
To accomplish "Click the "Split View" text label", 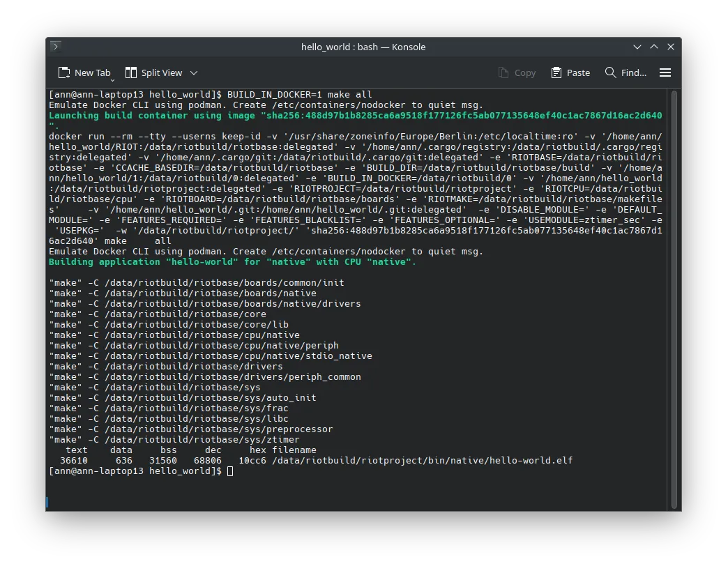I will tap(162, 72).
